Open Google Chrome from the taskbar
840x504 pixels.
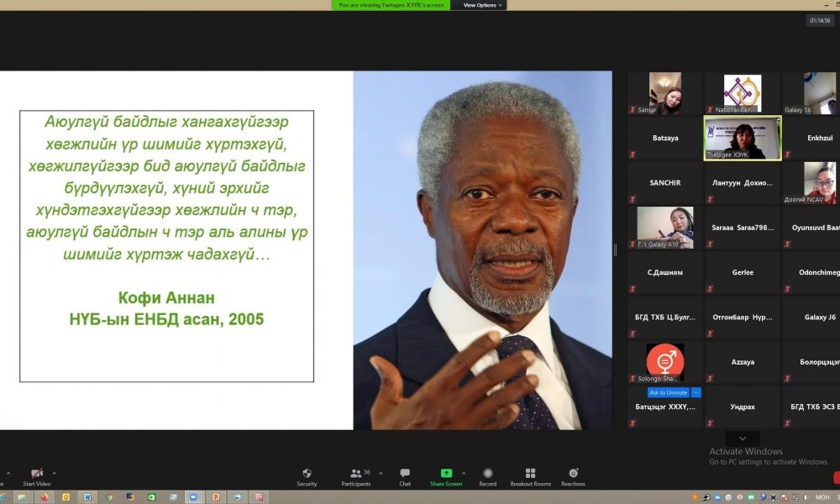pyautogui.click(x=108, y=497)
